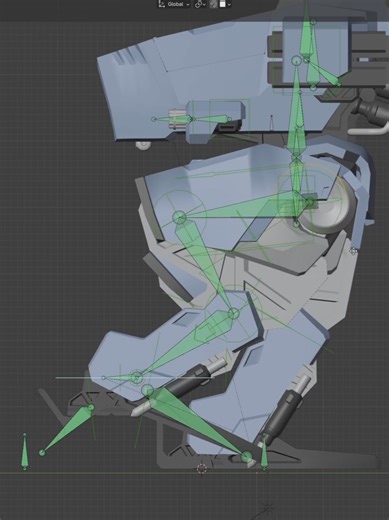Open the snapping options white square dropdown
The height and width of the screenshot is (520, 389).
[x=225, y=4]
